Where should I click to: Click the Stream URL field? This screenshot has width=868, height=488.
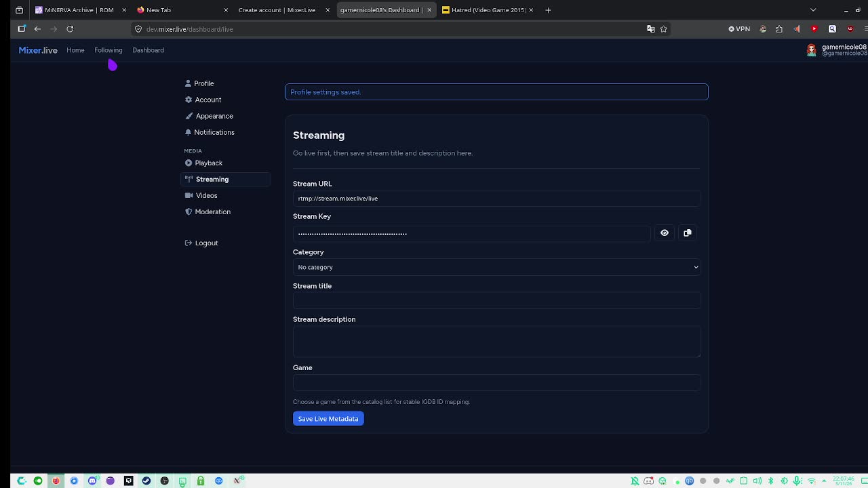coord(497,199)
